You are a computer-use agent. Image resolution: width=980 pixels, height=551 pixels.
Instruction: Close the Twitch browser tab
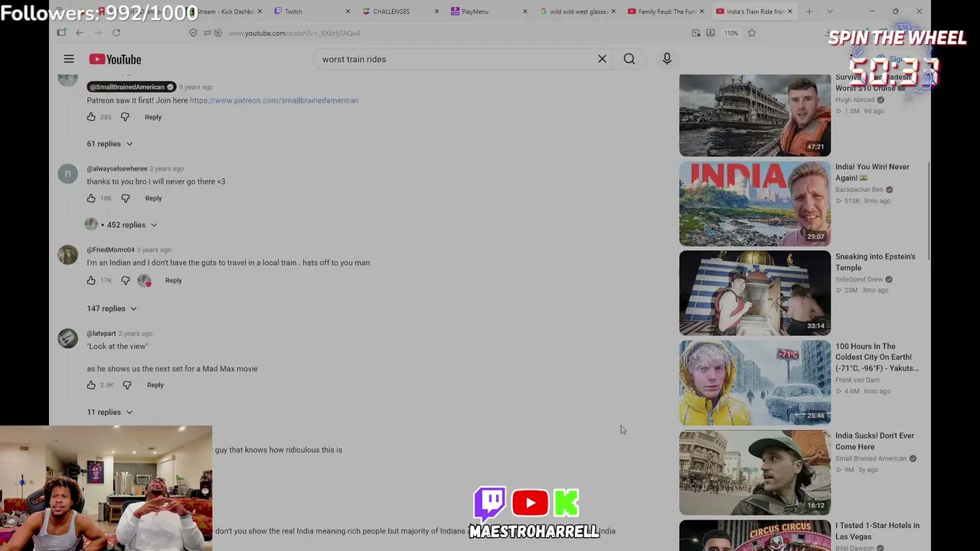tap(348, 11)
